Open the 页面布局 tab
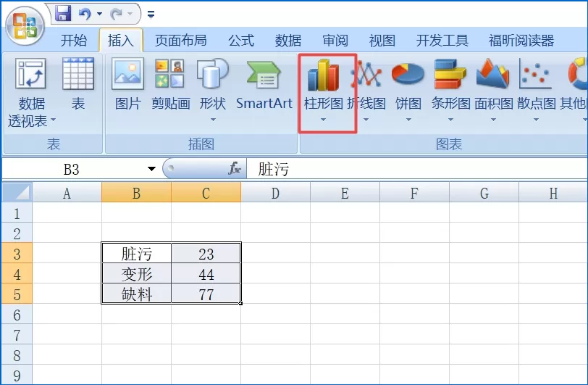The width and height of the screenshot is (588, 385). tap(181, 40)
